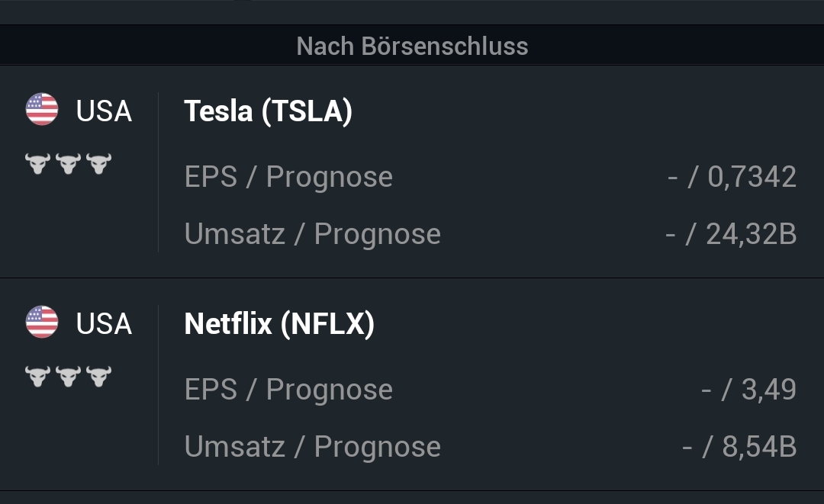Click the USA flag next to Netflix

click(42, 322)
